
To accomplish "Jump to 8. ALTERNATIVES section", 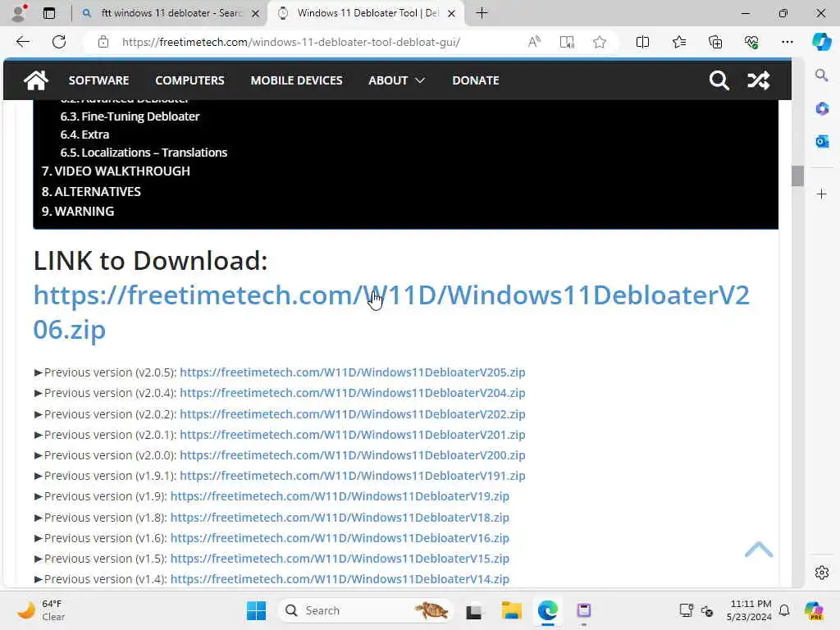I will [91, 191].
